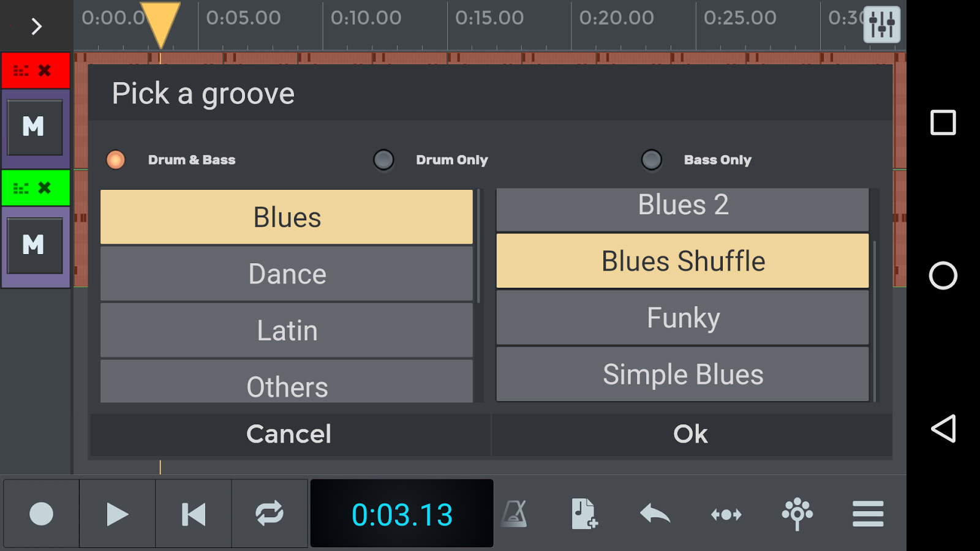Start playback with play button
Viewport: 980px width, 551px height.
click(117, 514)
